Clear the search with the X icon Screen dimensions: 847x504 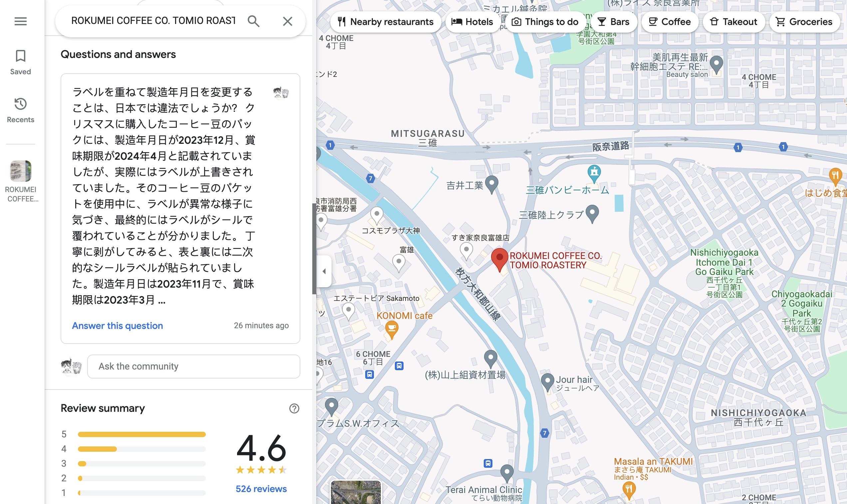[287, 21]
